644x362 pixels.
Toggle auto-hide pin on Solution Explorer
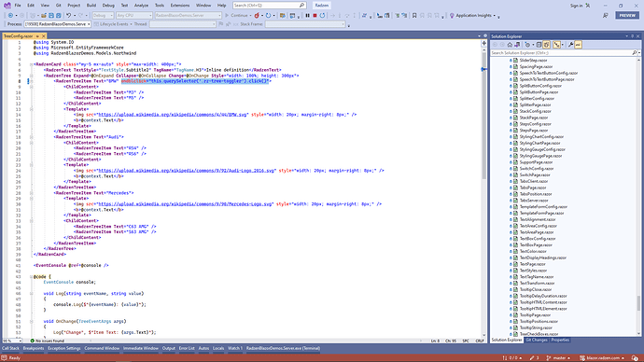click(632, 36)
